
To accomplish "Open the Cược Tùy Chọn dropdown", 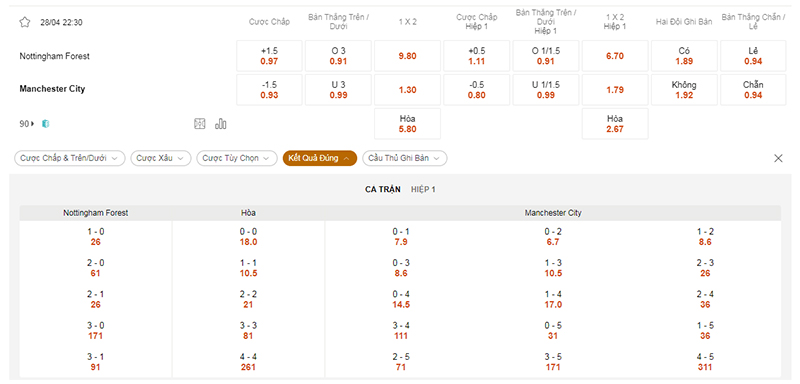I will (x=237, y=158).
